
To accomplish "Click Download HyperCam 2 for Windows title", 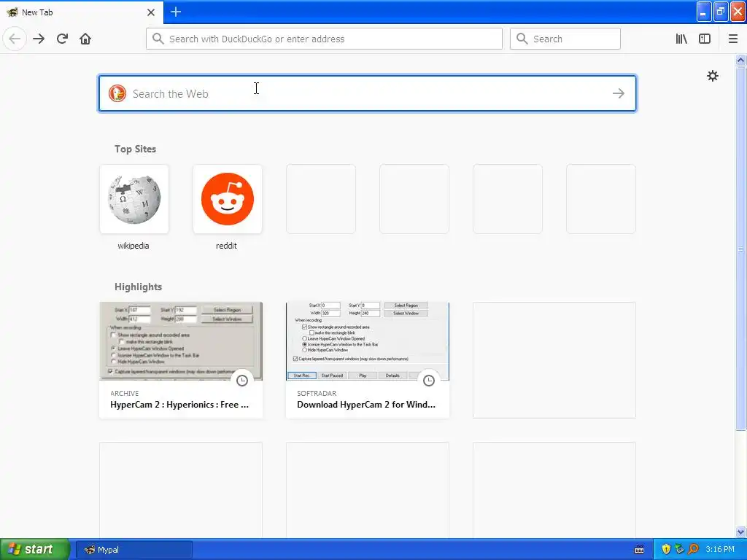I will tap(366, 404).
